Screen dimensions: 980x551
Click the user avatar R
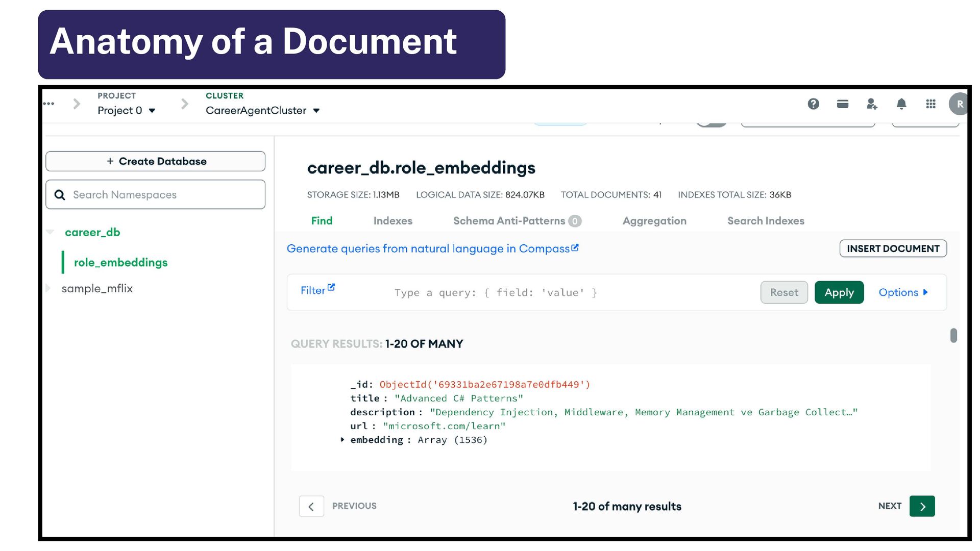(x=959, y=104)
